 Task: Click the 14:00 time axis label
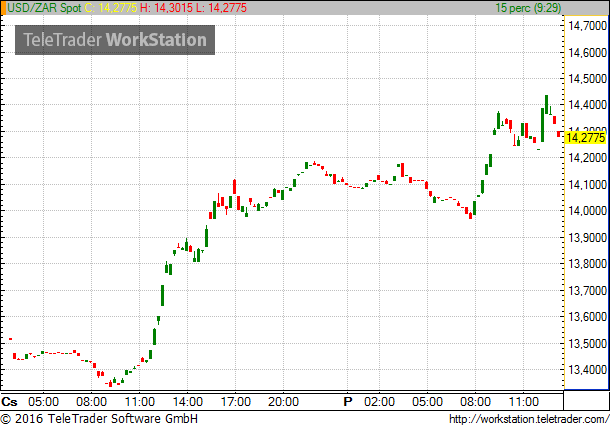(188, 401)
